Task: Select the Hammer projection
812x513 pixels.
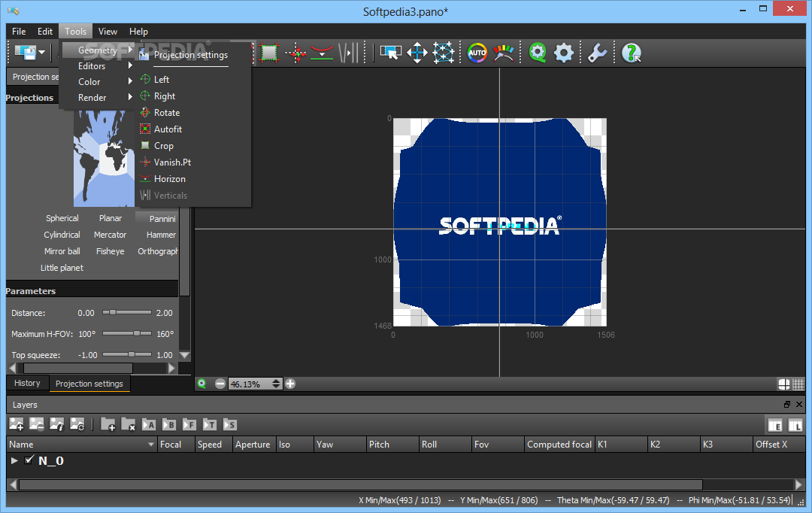Action: (x=161, y=235)
